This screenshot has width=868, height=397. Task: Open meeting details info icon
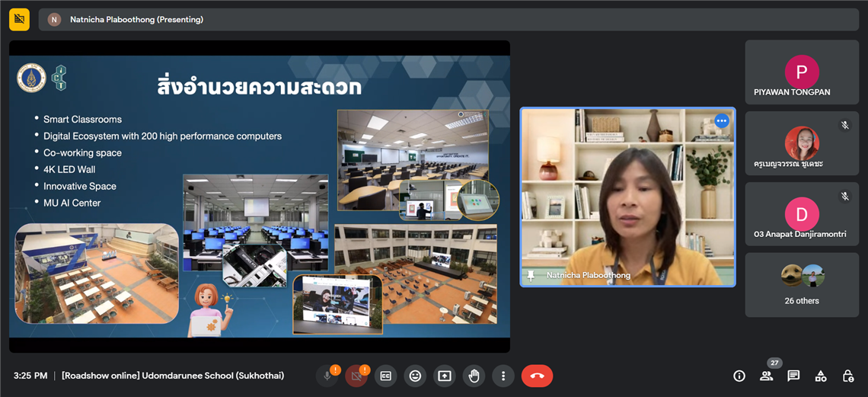point(739,376)
